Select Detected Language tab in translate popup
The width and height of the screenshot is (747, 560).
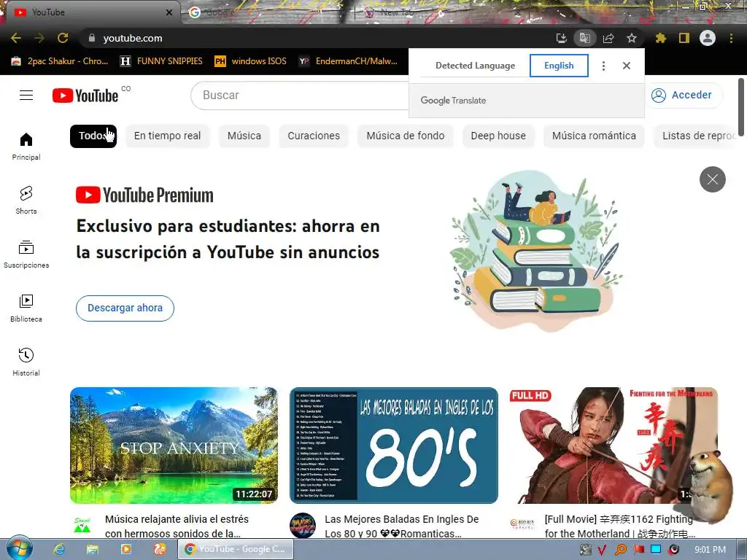[x=475, y=66]
